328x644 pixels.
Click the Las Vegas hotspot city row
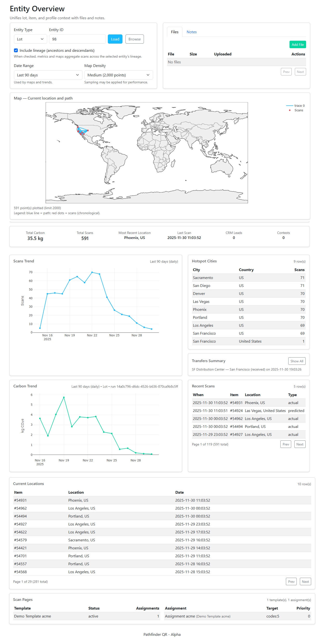[x=249, y=302]
